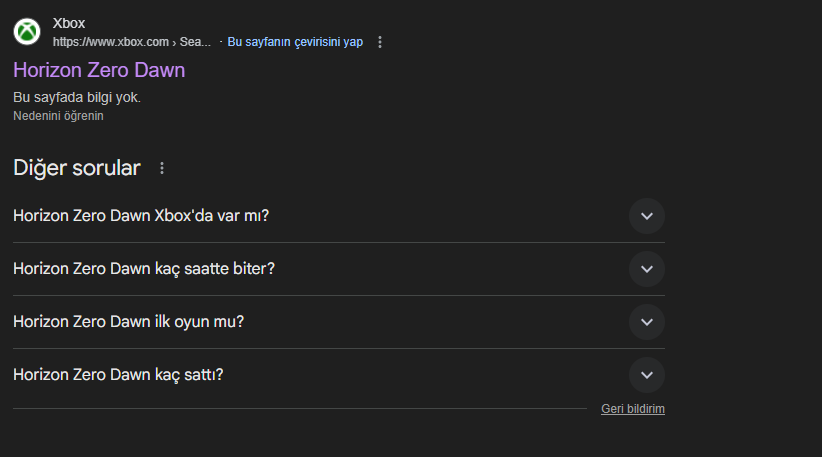Select question Horizon Zero Dawn Xbox'da var mı?

click(x=141, y=216)
